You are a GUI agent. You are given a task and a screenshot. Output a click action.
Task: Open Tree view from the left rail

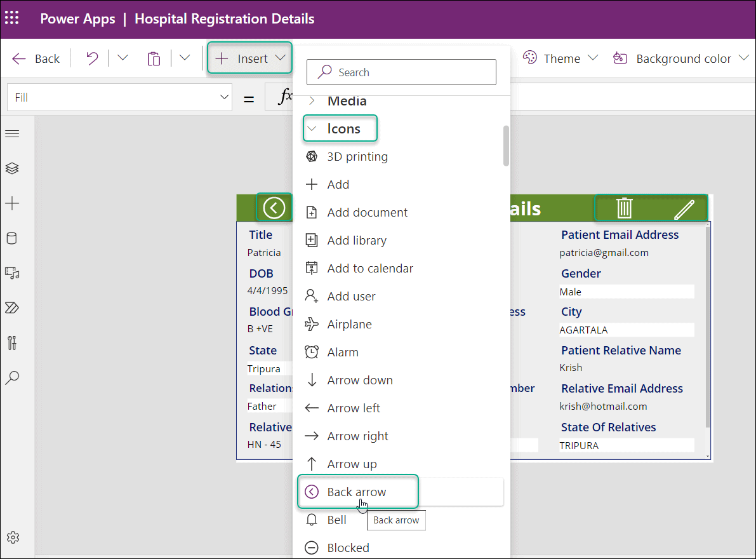click(x=13, y=168)
